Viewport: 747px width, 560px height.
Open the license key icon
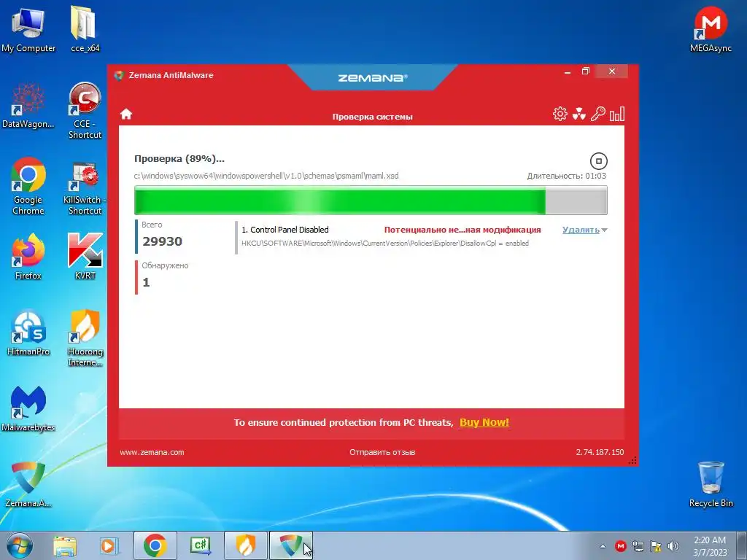598,114
